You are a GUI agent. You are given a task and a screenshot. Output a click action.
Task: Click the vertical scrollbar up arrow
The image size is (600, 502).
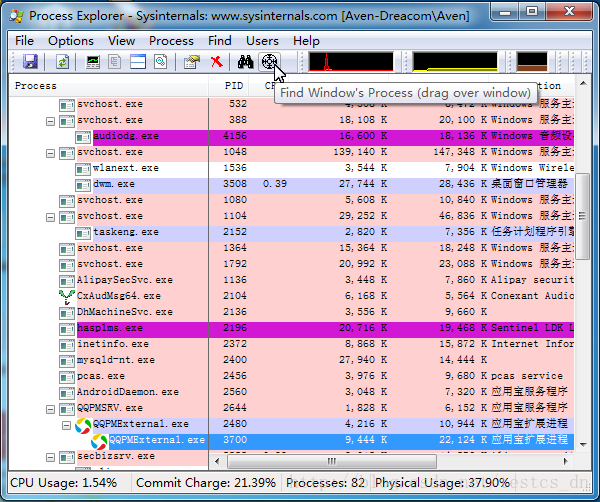pyautogui.click(x=583, y=83)
